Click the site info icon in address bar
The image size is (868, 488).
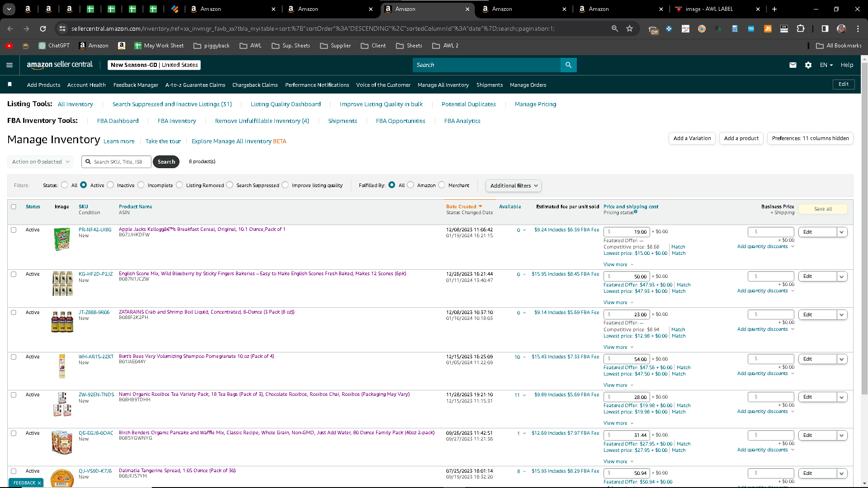pos(62,28)
